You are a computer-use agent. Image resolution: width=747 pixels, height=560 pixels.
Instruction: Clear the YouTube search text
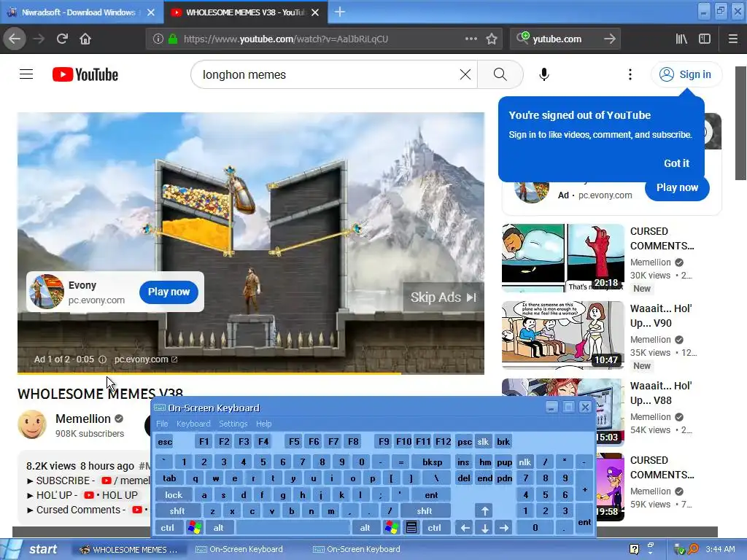pyautogui.click(x=465, y=74)
